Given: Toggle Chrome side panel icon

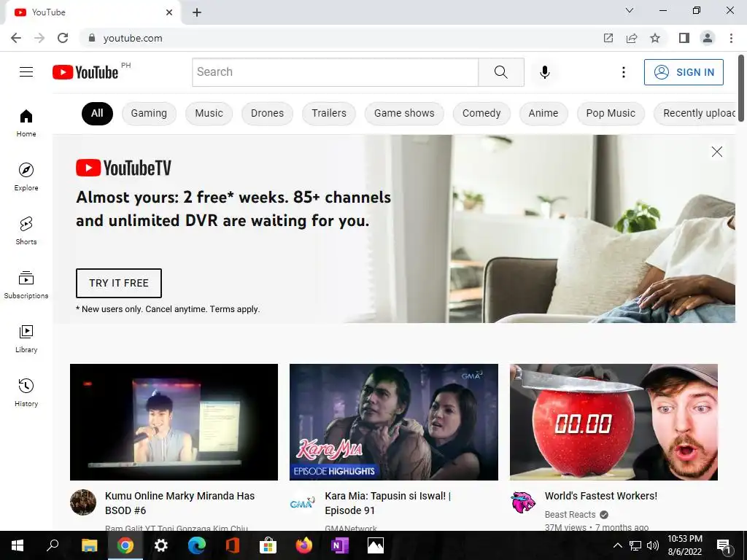Looking at the screenshot, I should pos(684,38).
